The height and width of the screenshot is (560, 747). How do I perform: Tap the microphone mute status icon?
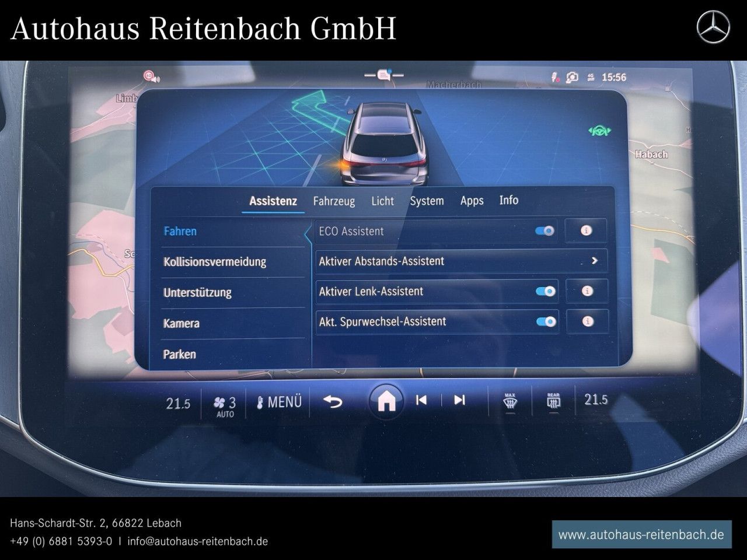tap(556, 77)
